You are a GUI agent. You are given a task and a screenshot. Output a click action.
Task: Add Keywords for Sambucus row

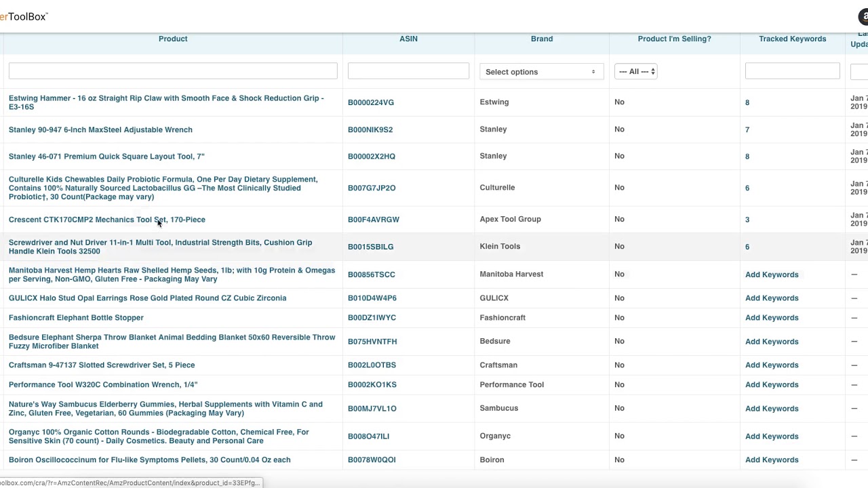[772, 409]
